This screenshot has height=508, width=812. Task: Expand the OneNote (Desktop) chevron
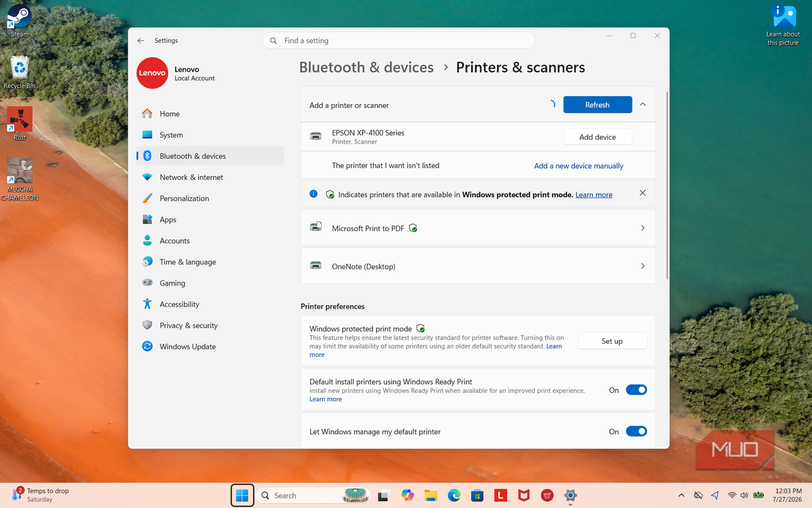point(642,266)
